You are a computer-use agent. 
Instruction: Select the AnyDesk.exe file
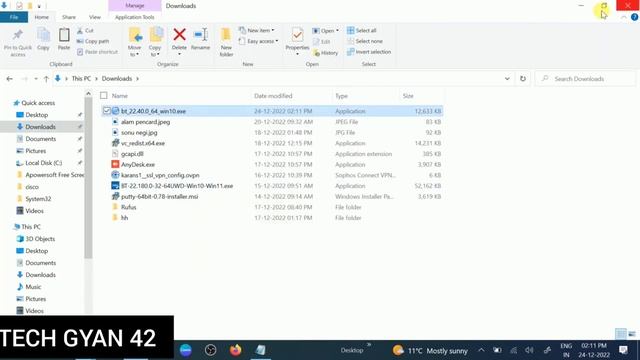(x=138, y=164)
